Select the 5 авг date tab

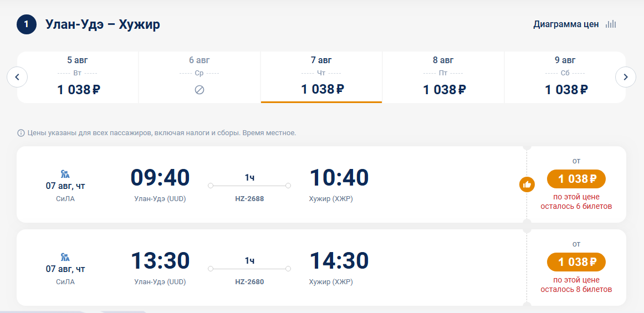tap(78, 77)
